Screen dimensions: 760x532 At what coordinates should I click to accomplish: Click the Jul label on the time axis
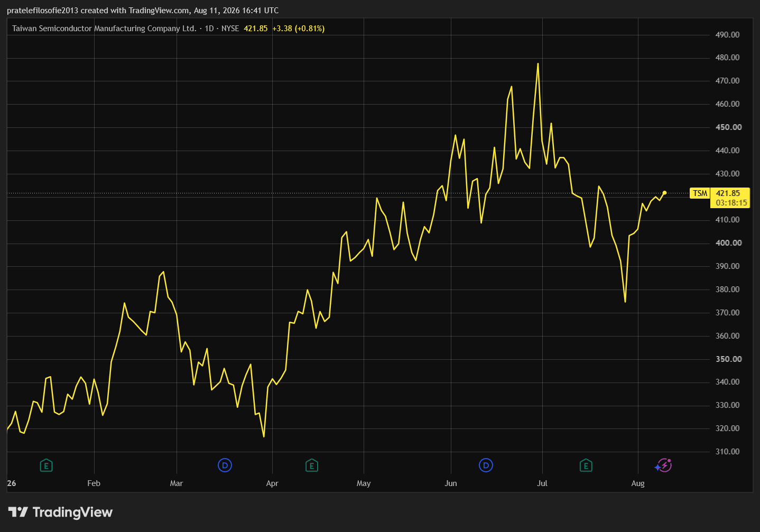(542, 483)
